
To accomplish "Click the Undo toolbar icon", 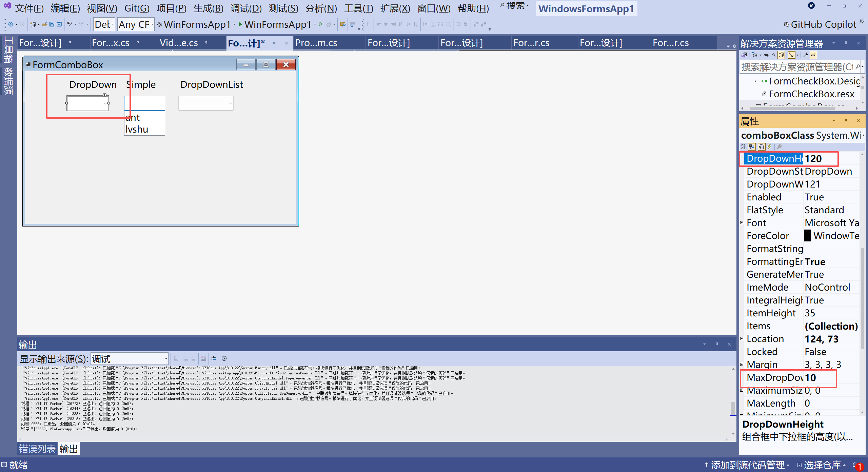I will tap(69, 24).
